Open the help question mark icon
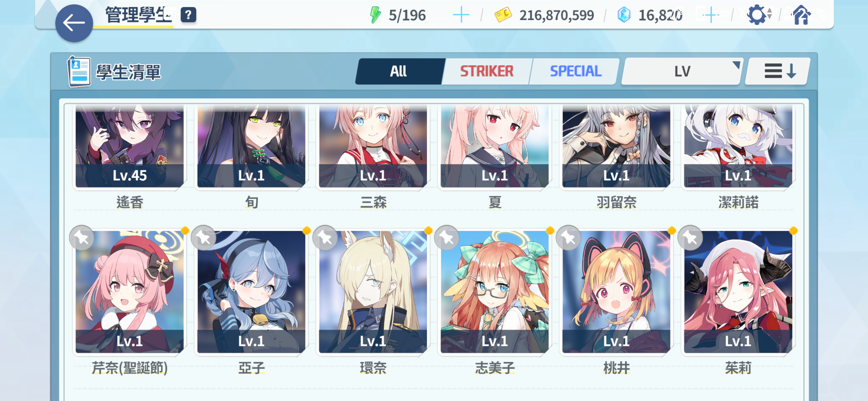The height and width of the screenshot is (401, 868). 188,15
